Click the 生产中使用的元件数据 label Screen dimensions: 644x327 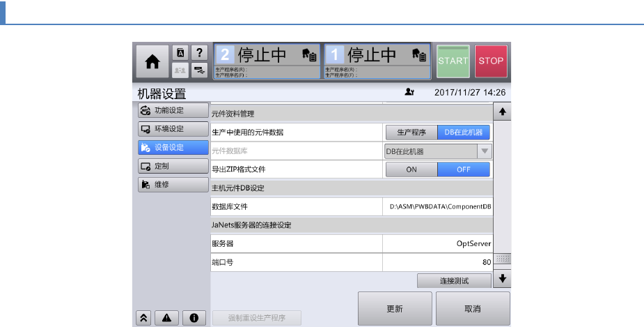(248, 132)
